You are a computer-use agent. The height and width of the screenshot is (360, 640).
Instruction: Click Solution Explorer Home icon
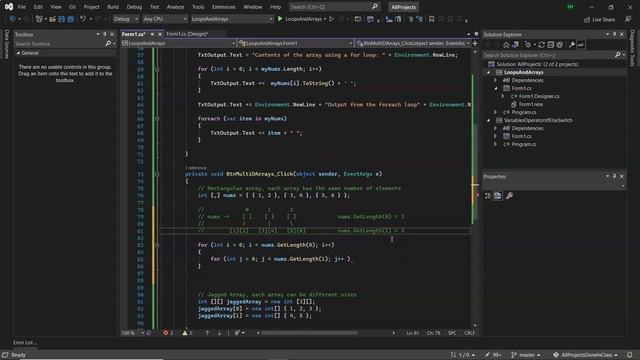pos(506,44)
